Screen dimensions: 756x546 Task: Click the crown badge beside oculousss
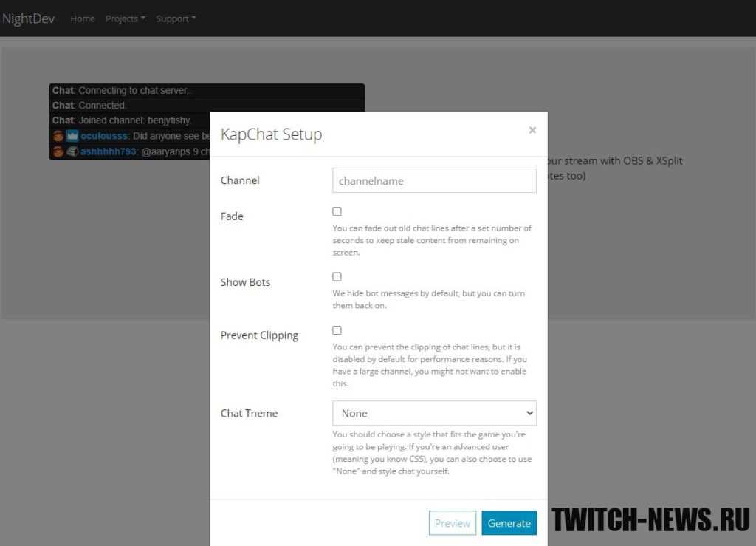[72, 136]
